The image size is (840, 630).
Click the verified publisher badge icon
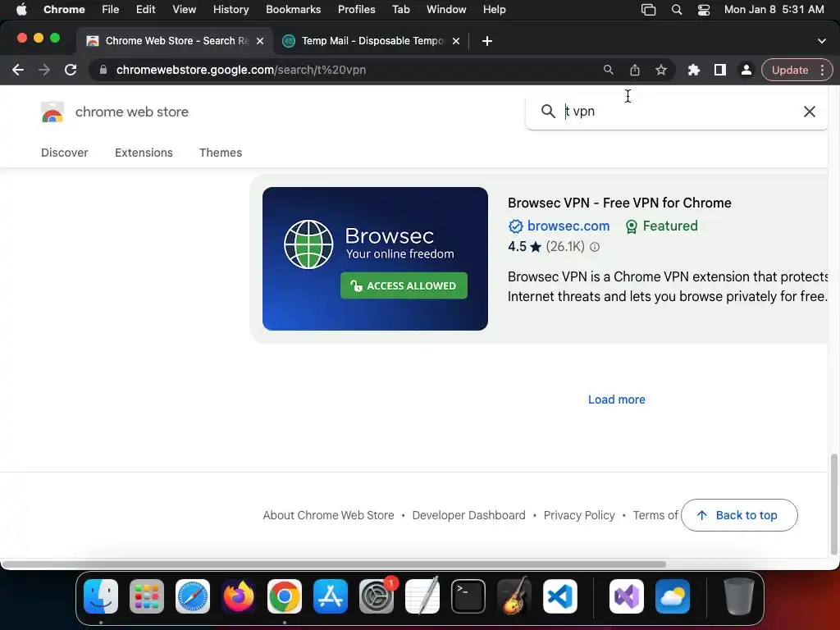pos(515,226)
